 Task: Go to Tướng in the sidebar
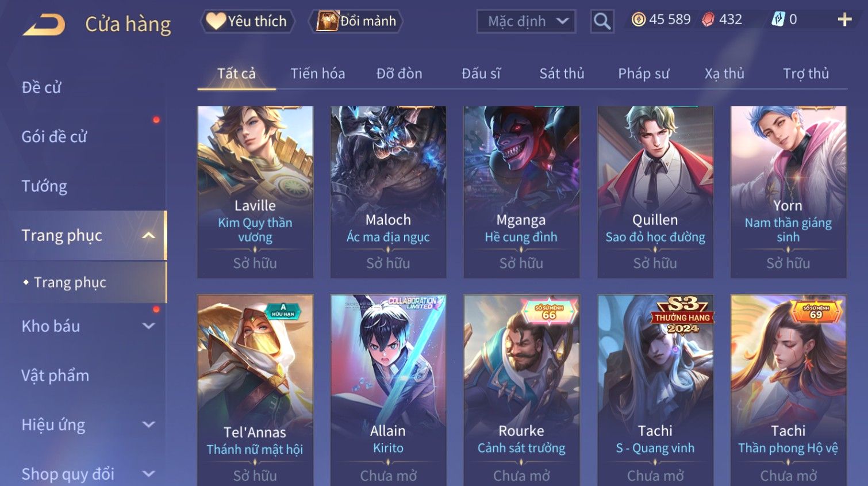[x=44, y=186]
